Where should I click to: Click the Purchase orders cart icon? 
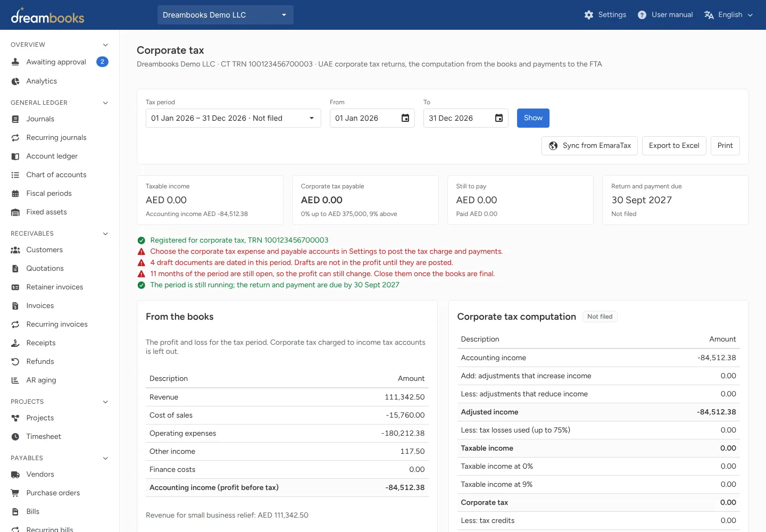pos(15,493)
